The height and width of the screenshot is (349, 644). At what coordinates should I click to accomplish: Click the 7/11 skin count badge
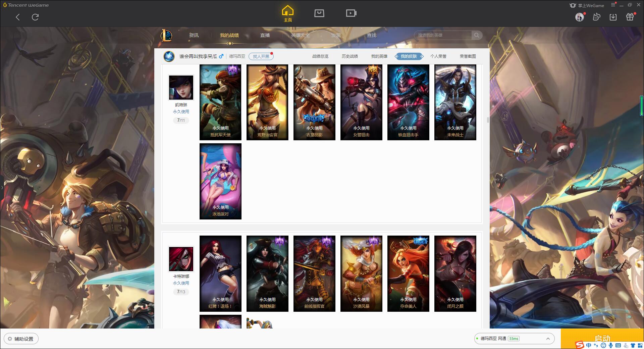click(181, 120)
